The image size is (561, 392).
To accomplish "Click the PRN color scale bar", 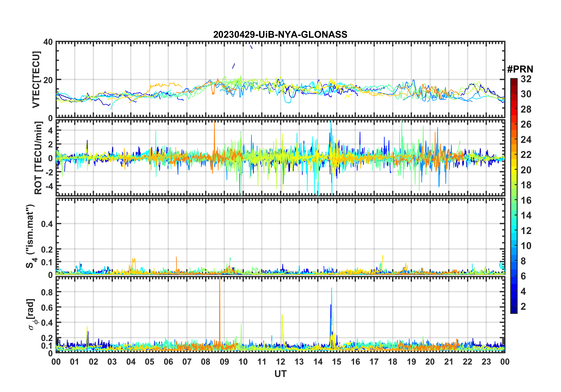I will (514, 196).
